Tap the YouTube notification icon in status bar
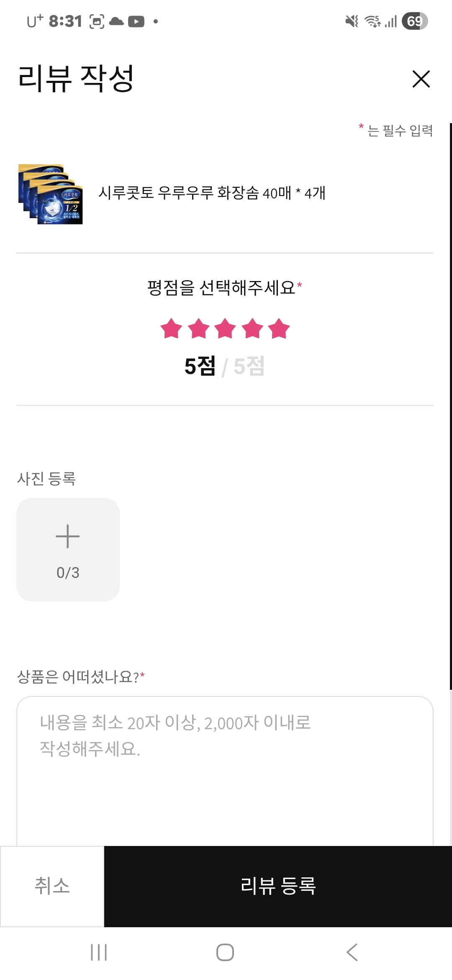Screen dimensions: 452x980 [136, 21]
